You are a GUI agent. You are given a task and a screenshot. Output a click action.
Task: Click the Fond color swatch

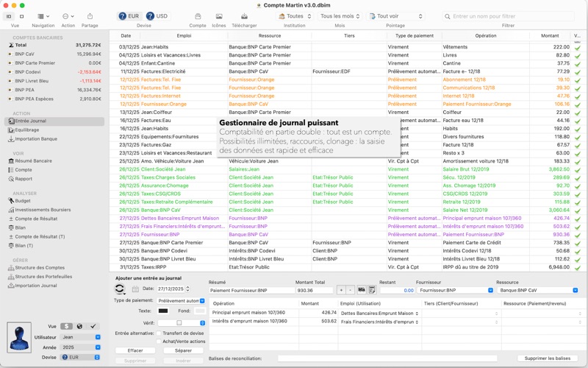200,311
